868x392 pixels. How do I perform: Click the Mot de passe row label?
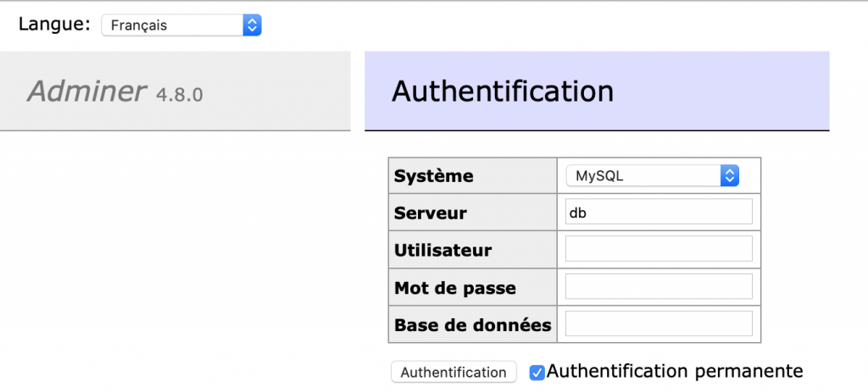tap(455, 288)
